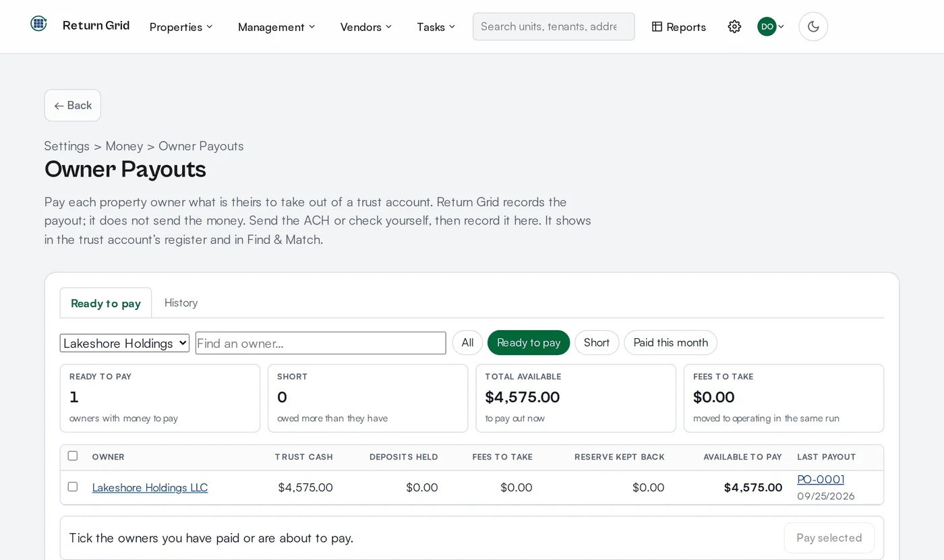
Task: Expand the Tasks menu
Action: (x=436, y=27)
